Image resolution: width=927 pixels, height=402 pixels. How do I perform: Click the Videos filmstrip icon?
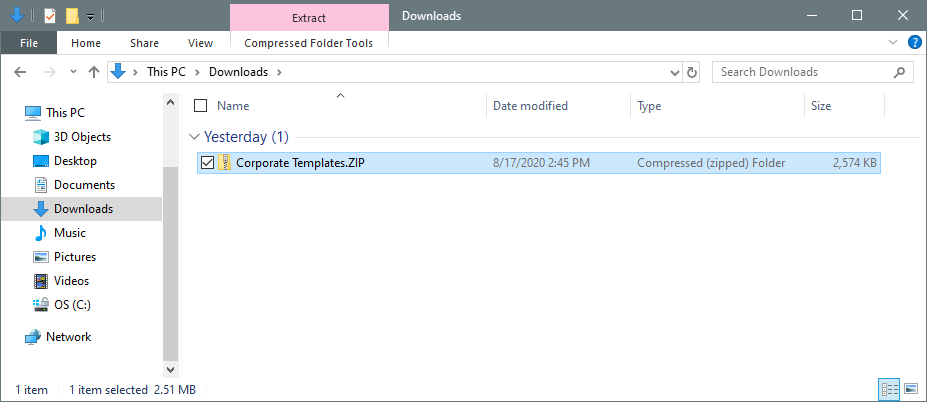pos(41,281)
